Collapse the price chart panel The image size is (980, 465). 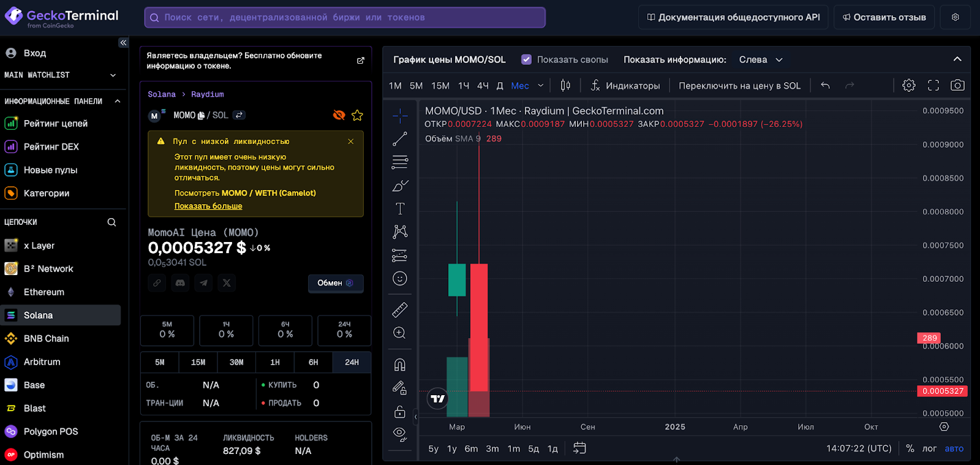tap(957, 59)
